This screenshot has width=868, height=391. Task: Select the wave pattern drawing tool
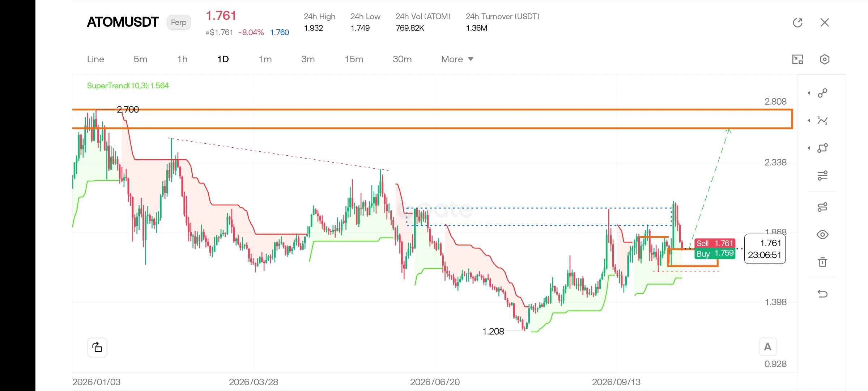pyautogui.click(x=822, y=121)
